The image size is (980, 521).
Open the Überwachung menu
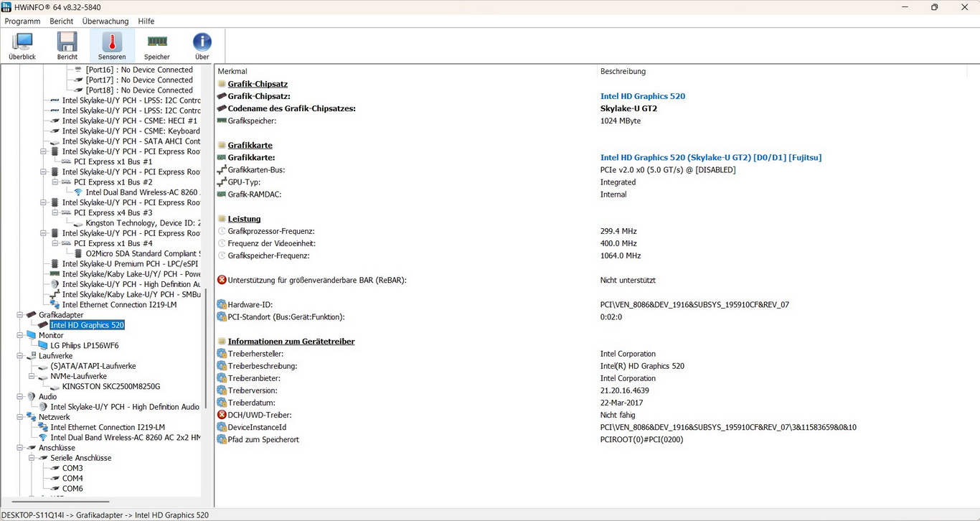tap(105, 22)
